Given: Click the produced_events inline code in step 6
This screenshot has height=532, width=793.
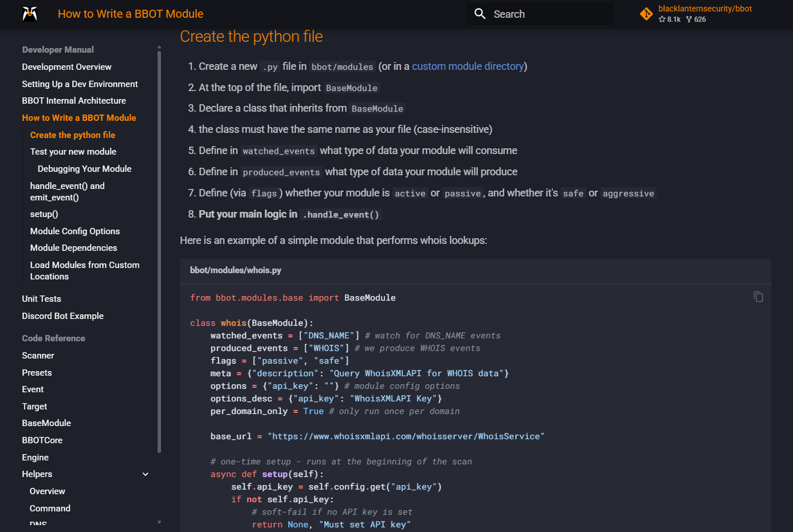Looking at the screenshot, I should [x=281, y=172].
